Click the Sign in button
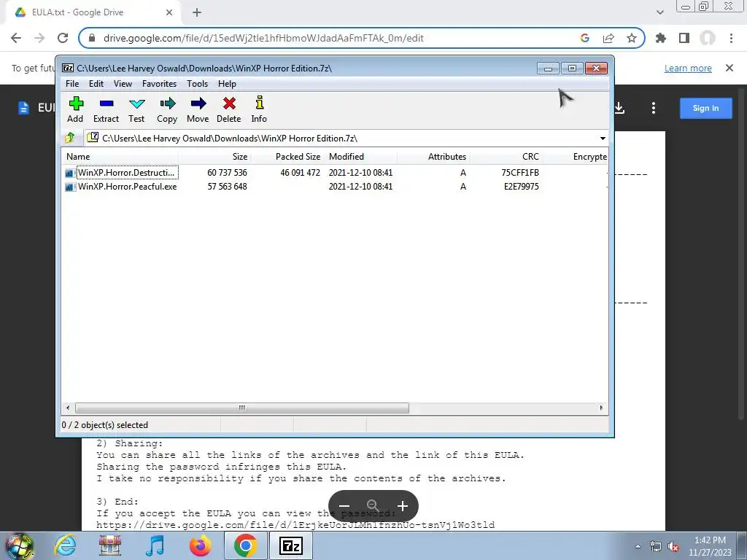This screenshot has height=560, width=747. click(x=705, y=108)
